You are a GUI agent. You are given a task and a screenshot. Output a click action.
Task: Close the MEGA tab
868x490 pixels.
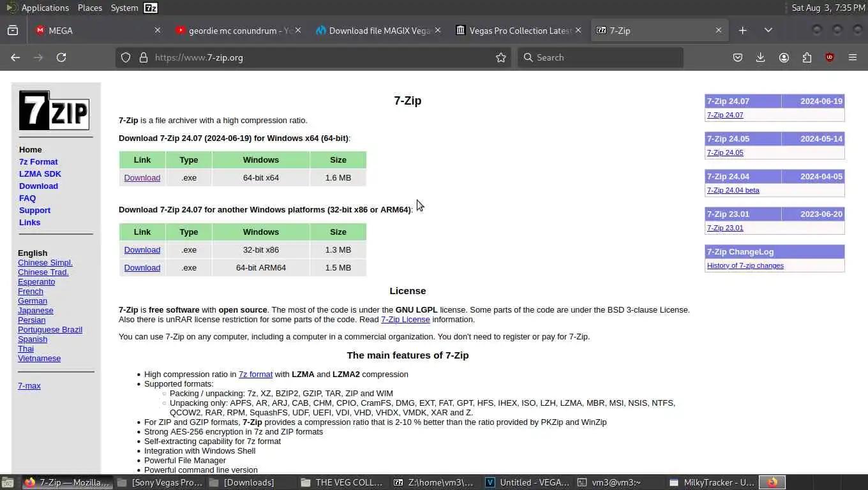click(x=158, y=30)
